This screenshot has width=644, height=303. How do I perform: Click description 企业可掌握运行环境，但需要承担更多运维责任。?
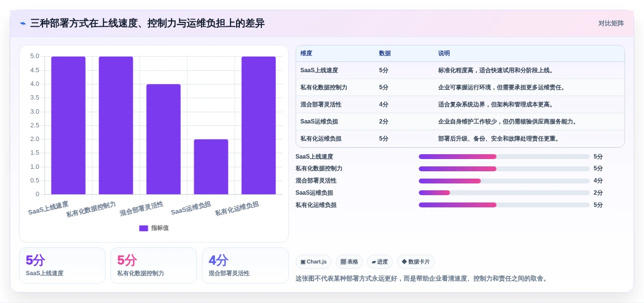coord(502,87)
